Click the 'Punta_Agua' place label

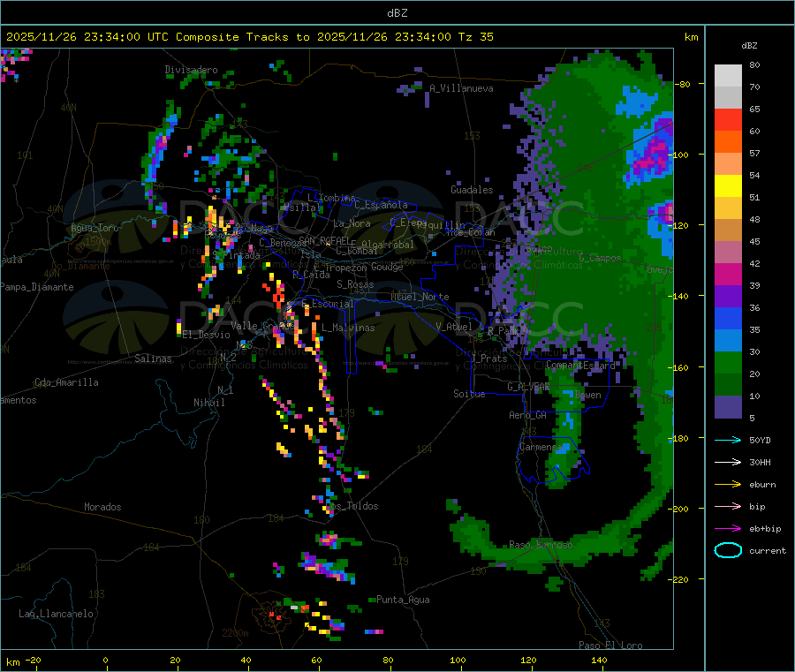403,600
